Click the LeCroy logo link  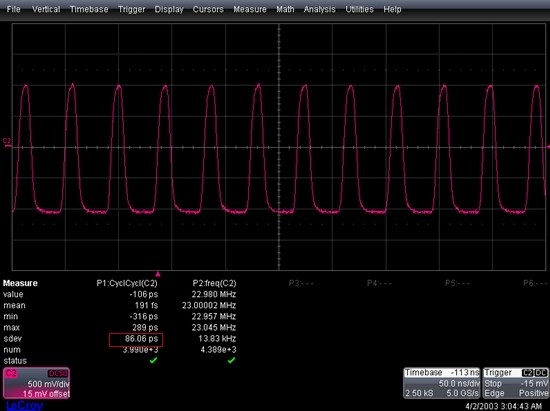(x=24, y=406)
